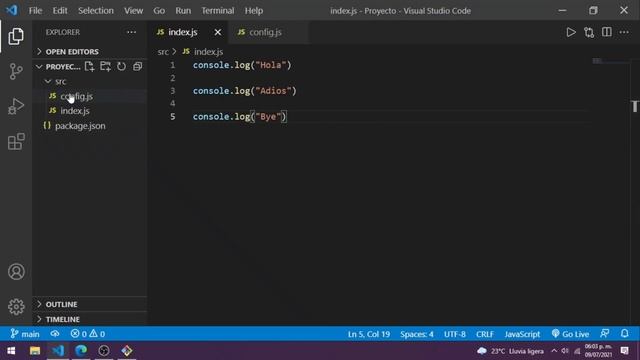Open the Accounts menu icon
640x360 pixels.
(x=16, y=272)
